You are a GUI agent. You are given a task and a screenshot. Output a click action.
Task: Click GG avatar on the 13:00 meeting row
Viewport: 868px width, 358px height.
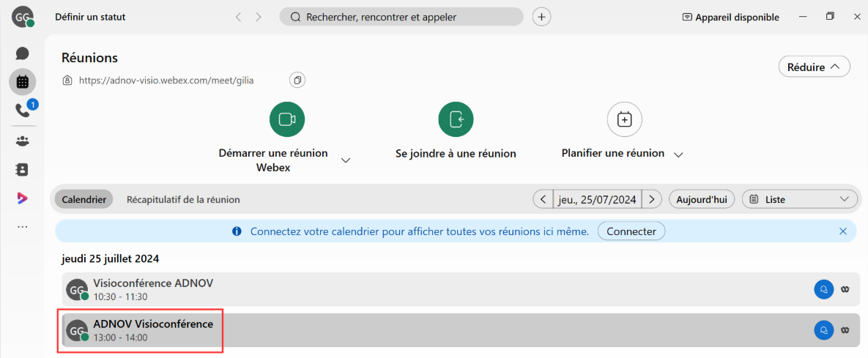77,330
